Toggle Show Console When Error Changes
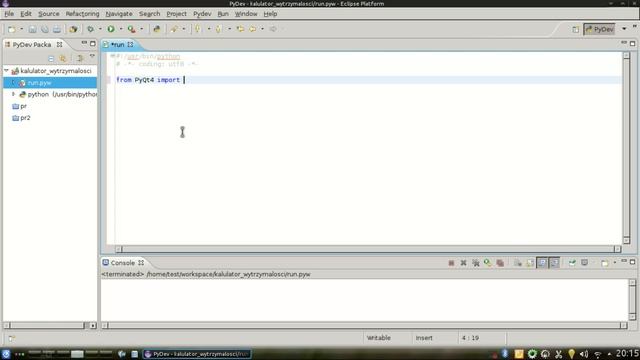The width and height of the screenshot is (640, 360). [554, 263]
